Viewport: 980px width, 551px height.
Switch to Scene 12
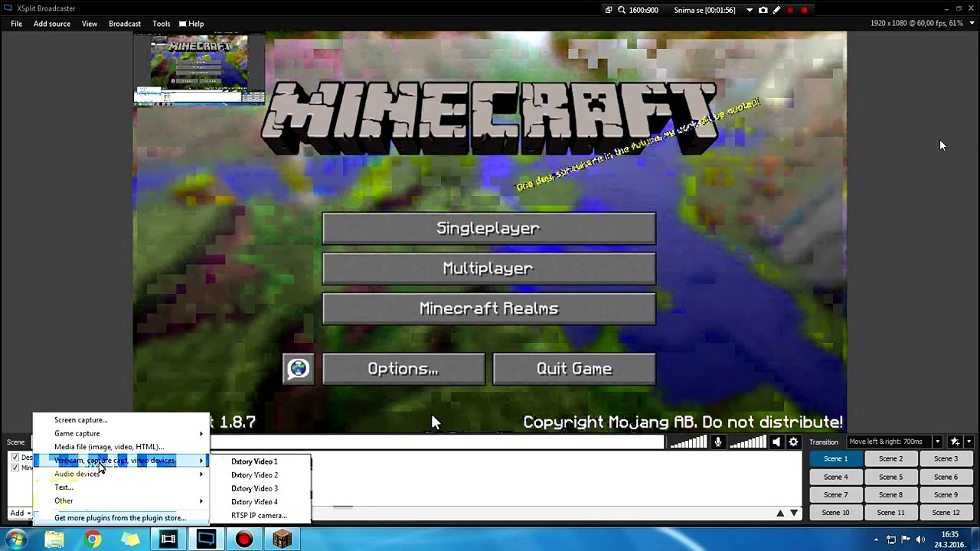point(946,513)
